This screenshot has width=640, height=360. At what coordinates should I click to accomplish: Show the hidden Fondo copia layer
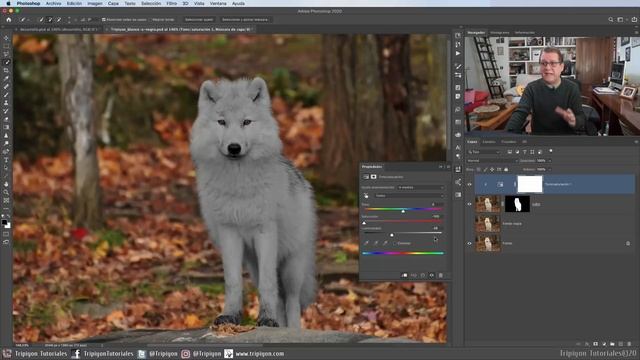(469, 224)
